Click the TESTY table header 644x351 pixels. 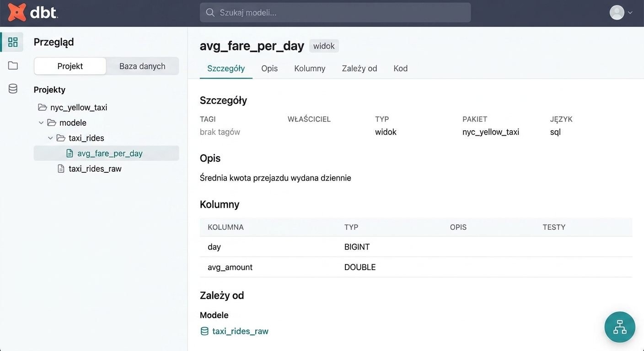click(x=554, y=227)
